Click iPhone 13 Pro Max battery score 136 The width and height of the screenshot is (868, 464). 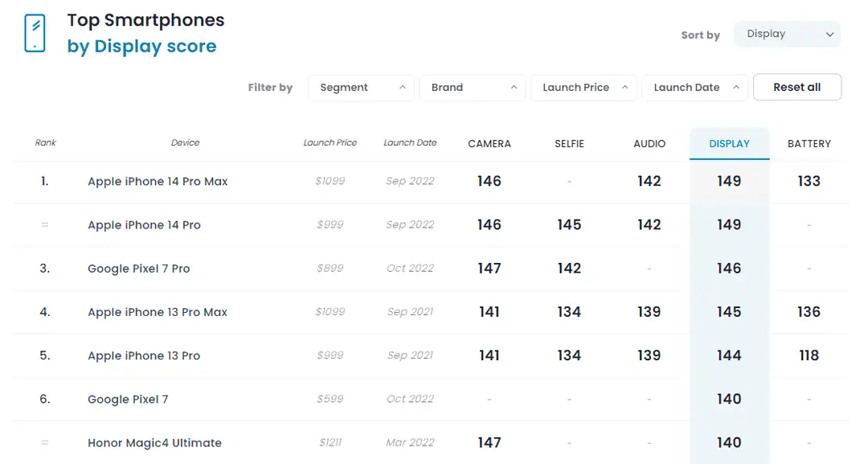point(809,312)
